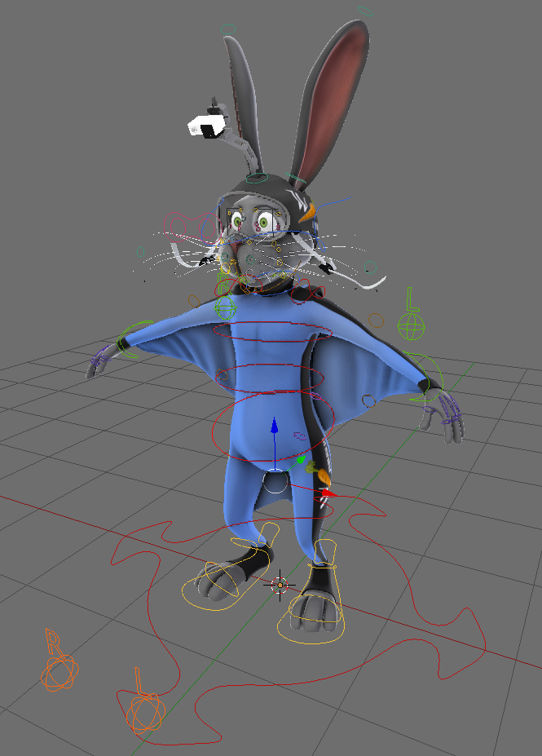Viewport: 542px width, 756px height.
Task: Click the 3D cursor crosshair on the floor
Action: 280,586
